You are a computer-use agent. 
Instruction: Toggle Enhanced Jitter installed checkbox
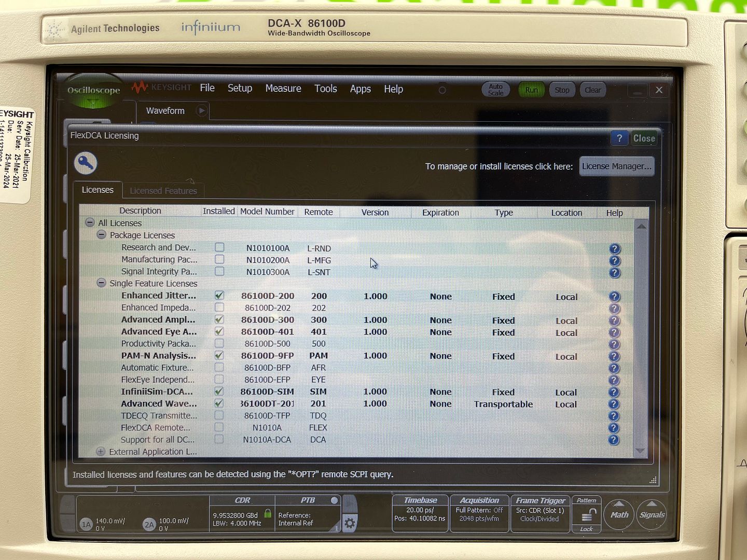click(219, 296)
